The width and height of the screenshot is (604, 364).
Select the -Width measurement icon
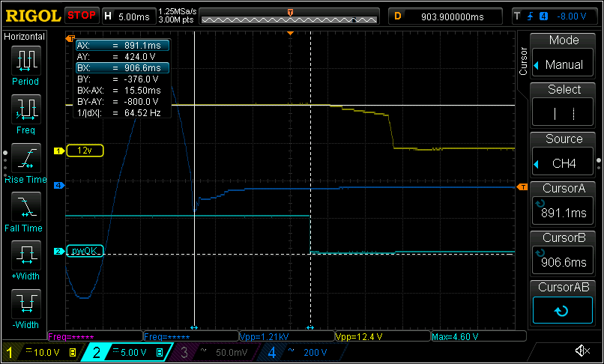pyautogui.click(x=25, y=304)
